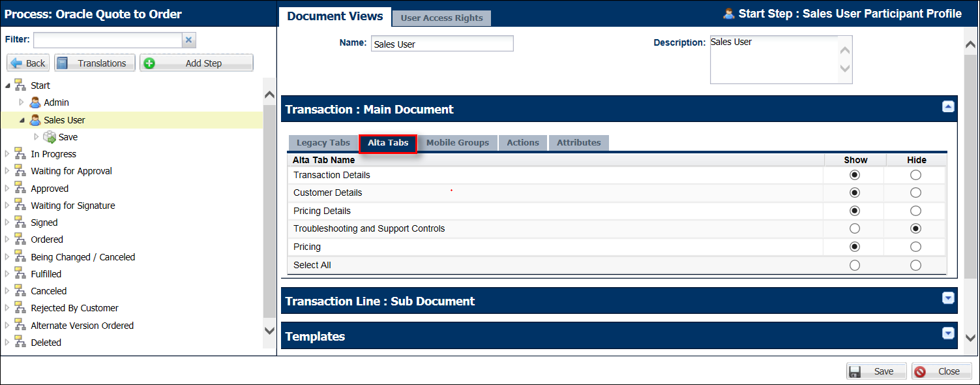Click the Being Changed / Canceled step icon

coord(20,257)
